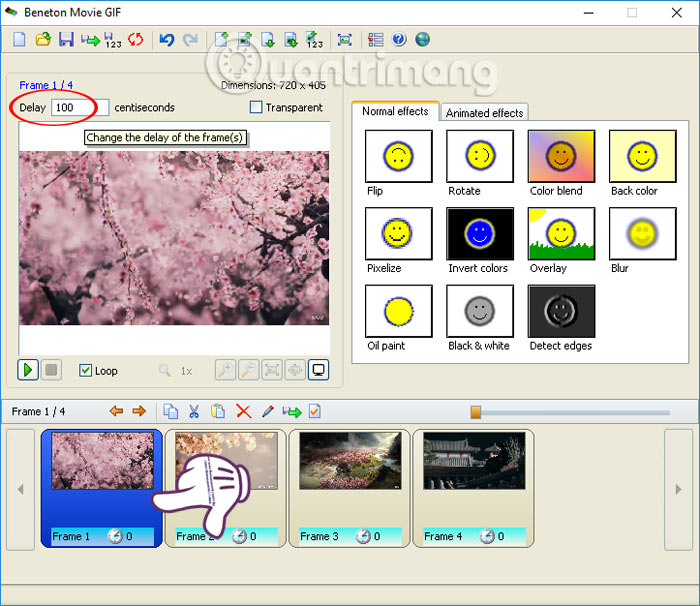Click the blue Undo arrow
Image resolution: width=700 pixels, height=606 pixels.
click(x=167, y=40)
